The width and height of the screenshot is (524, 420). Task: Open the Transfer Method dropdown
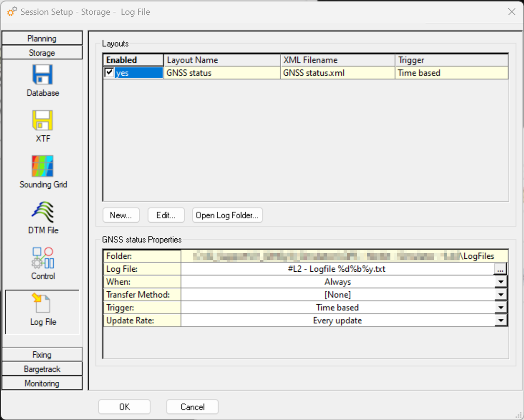tap(500, 295)
